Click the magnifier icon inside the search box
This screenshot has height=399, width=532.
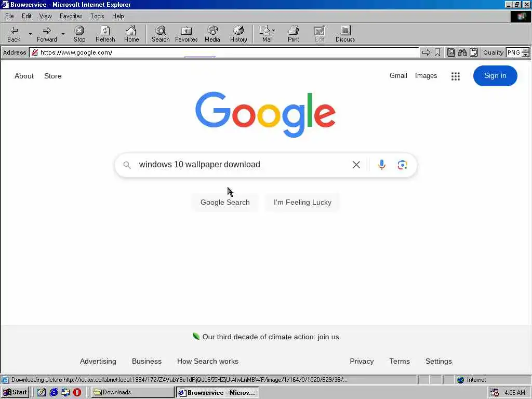pos(127,165)
